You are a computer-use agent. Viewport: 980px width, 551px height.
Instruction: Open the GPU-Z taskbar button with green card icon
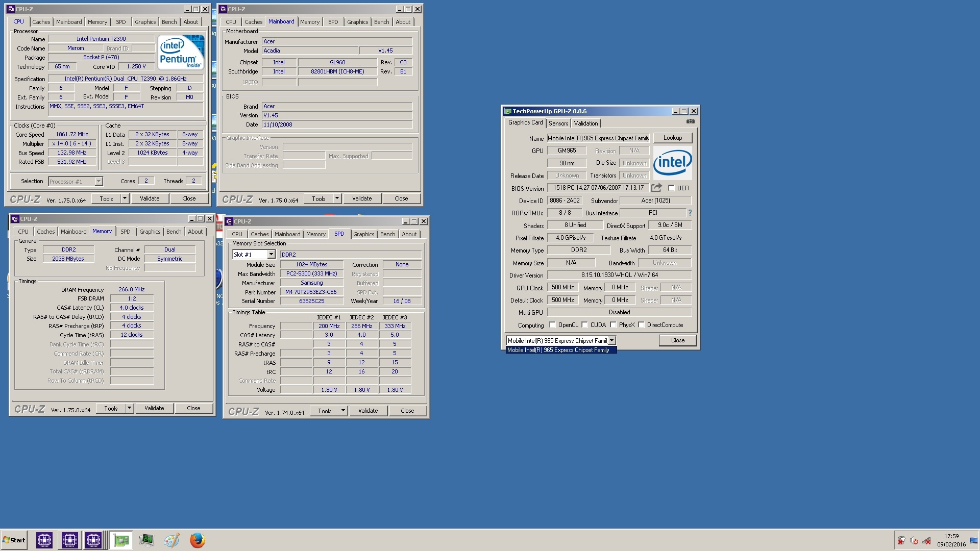tap(121, 540)
